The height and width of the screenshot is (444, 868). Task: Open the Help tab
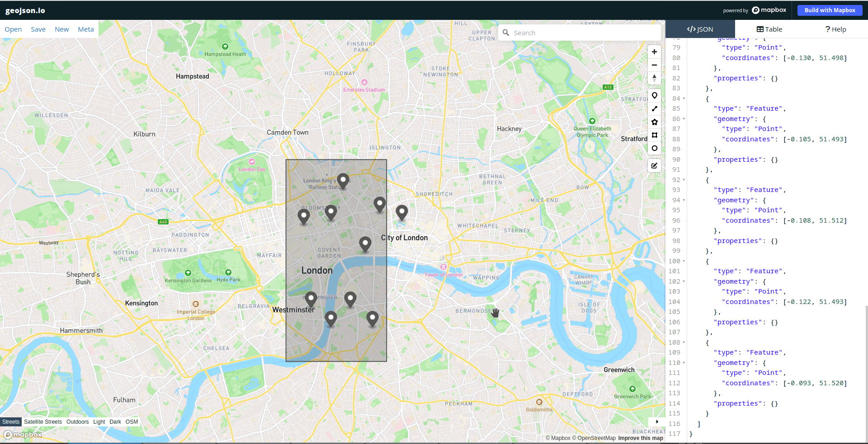coord(835,29)
